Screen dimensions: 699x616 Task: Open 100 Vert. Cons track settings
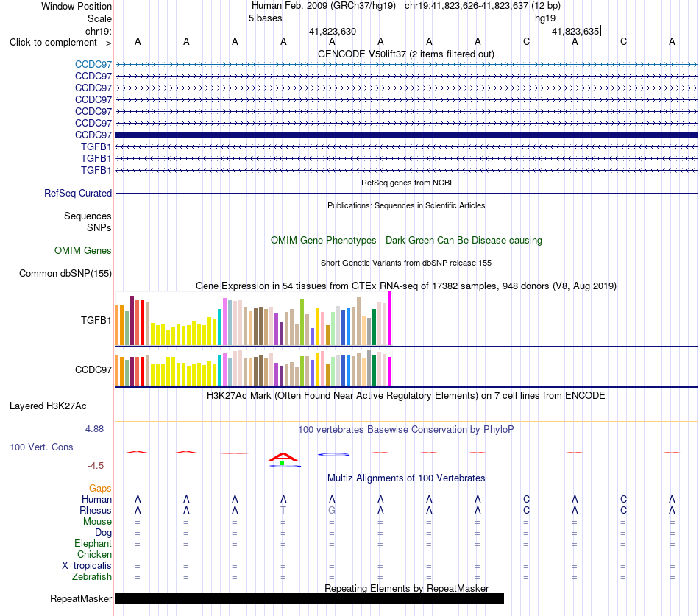point(41,447)
